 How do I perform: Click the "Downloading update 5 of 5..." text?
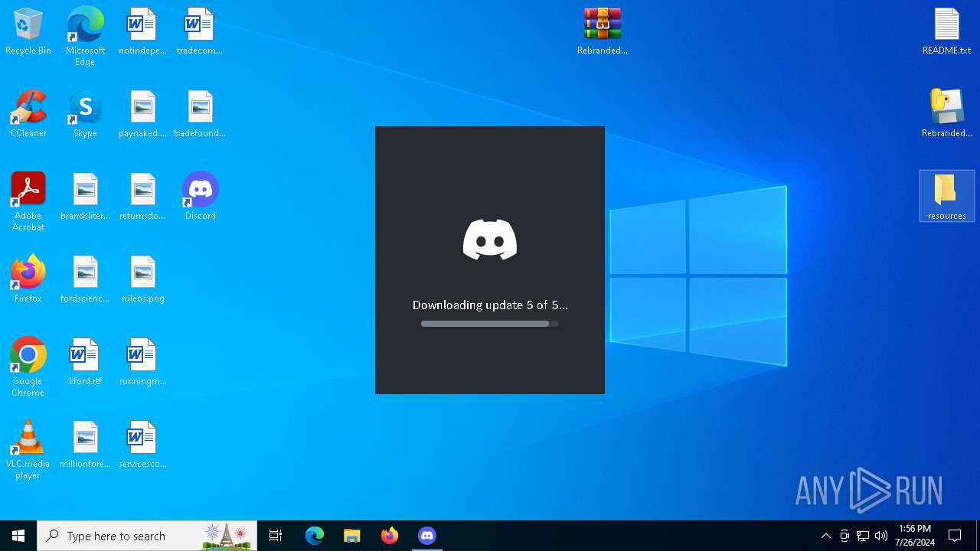(x=490, y=305)
